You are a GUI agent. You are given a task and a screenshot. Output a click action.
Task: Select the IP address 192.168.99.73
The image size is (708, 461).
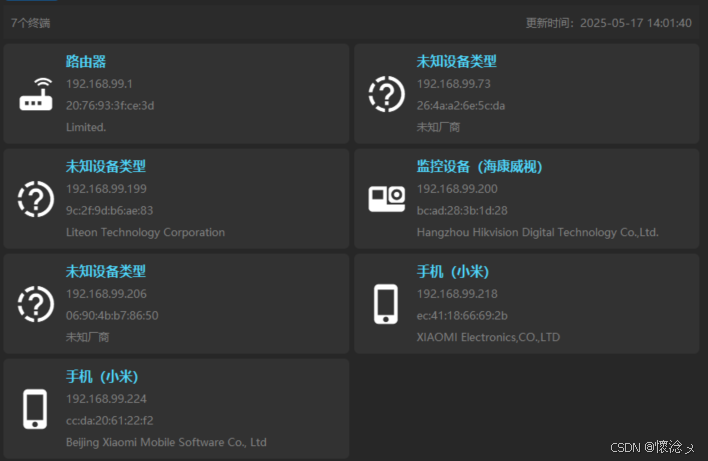454,84
